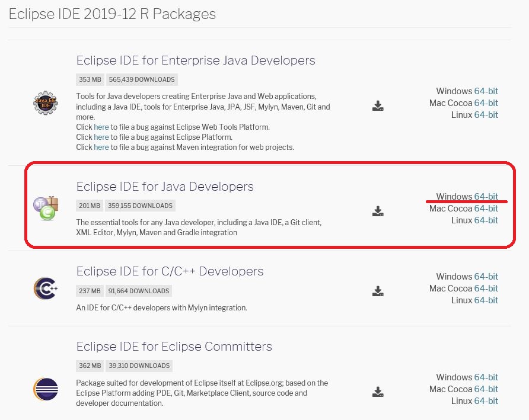Download Mac Cocoa 64-bit for Eclipse Committers

(x=486, y=389)
